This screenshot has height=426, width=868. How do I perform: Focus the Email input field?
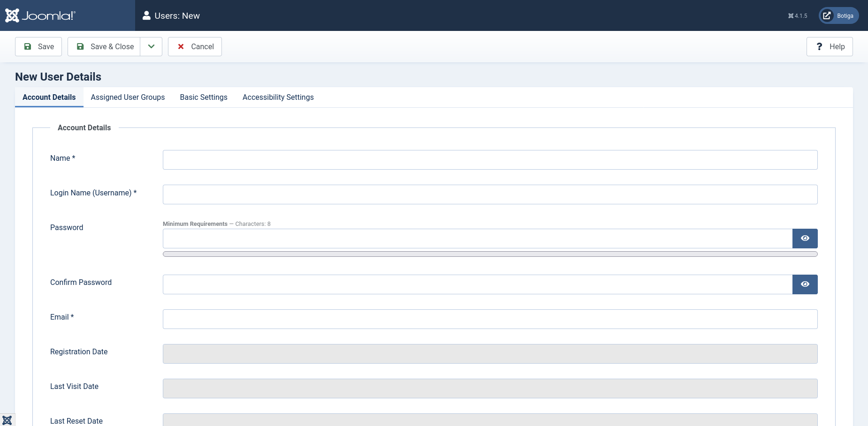[490, 319]
